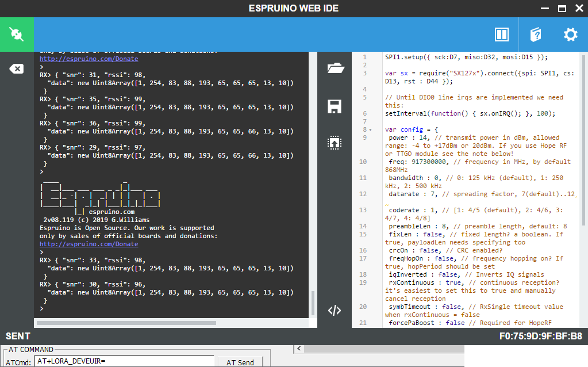This screenshot has height=367, width=588.
Task: Click the '2v08.119 (c) 2019 G.Williams' text
Action: tap(97, 220)
